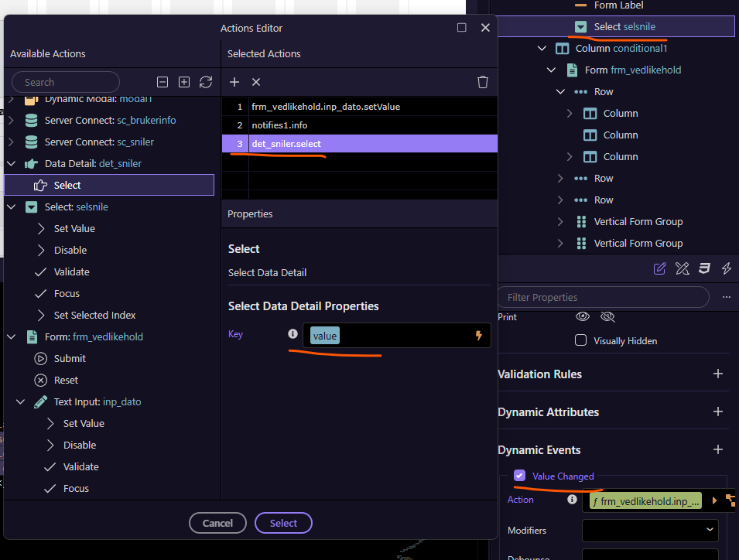Image resolution: width=739 pixels, height=560 pixels.
Task: Click the Filter Properties field
Action: 604,297
